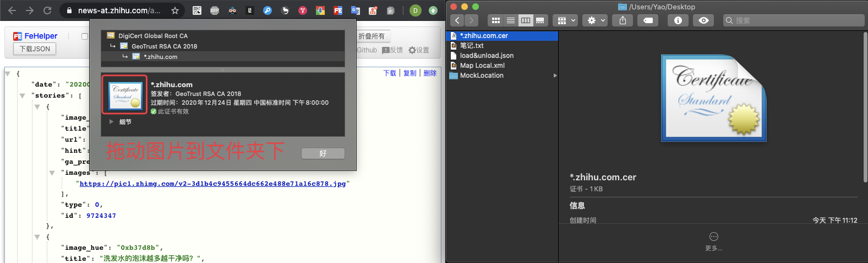868x263 pixels.
Task: Select *.zhihu.com.cer file in Finder
Action: click(x=503, y=36)
